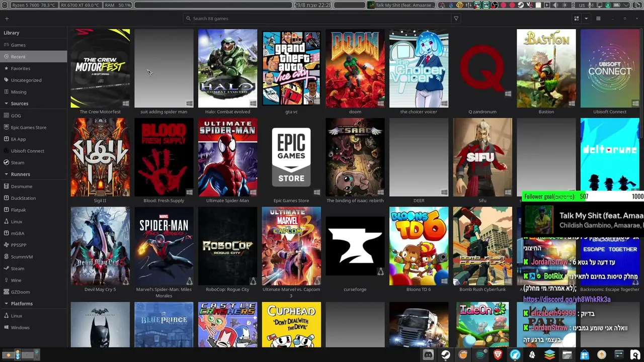Click the OBS tray icon
This screenshot has width=644, height=362.
[495, 5]
